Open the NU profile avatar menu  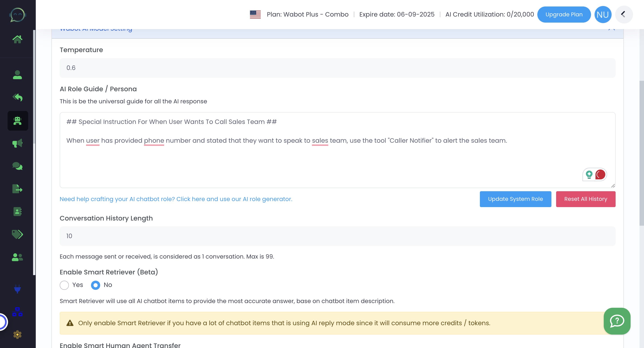tap(603, 14)
